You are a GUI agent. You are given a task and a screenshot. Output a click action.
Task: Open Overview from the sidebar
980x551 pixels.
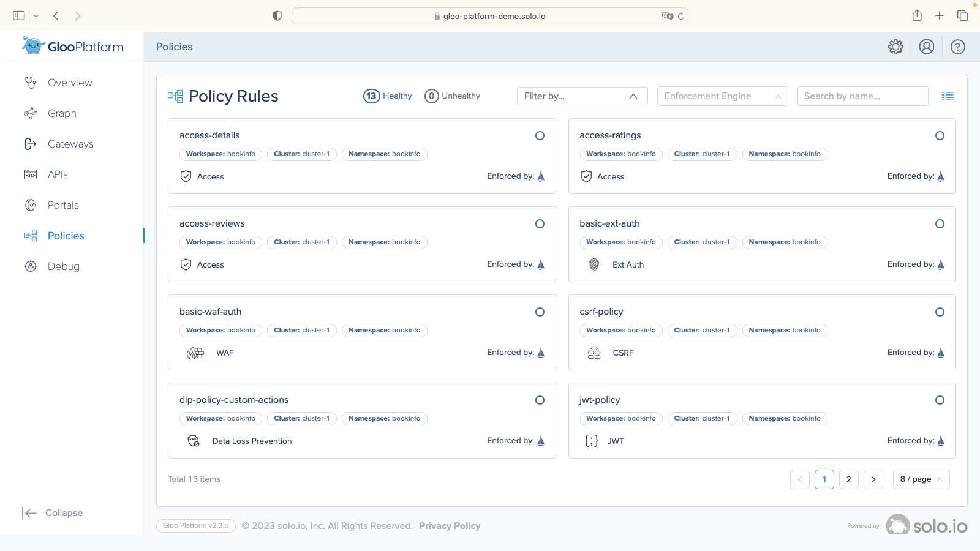point(69,83)
